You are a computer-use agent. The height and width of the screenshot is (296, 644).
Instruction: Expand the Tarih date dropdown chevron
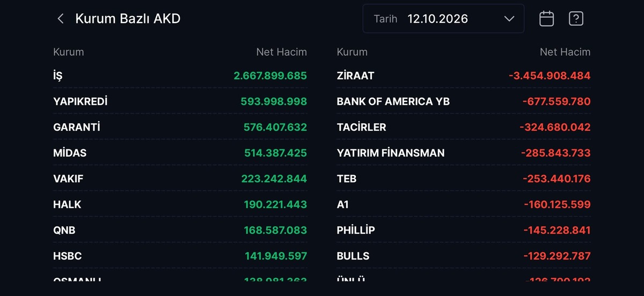(x=509, y=19)
